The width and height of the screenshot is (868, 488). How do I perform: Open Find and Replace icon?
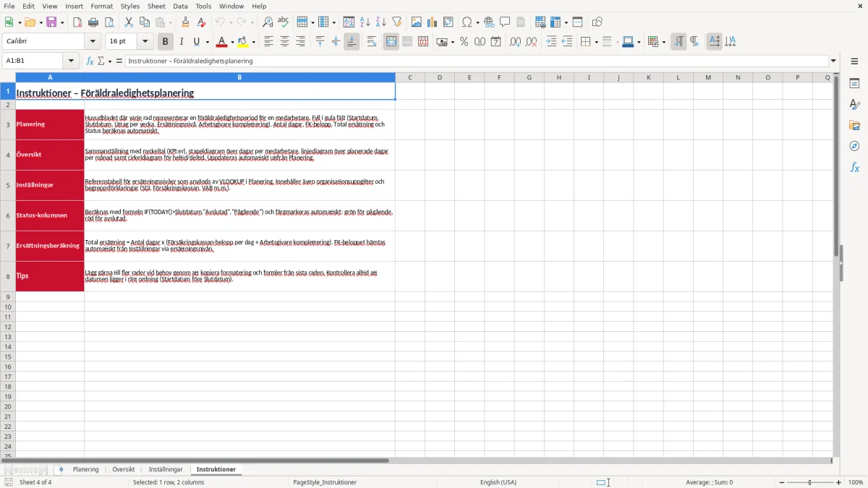pyautogui.click(x=267, y=22)
